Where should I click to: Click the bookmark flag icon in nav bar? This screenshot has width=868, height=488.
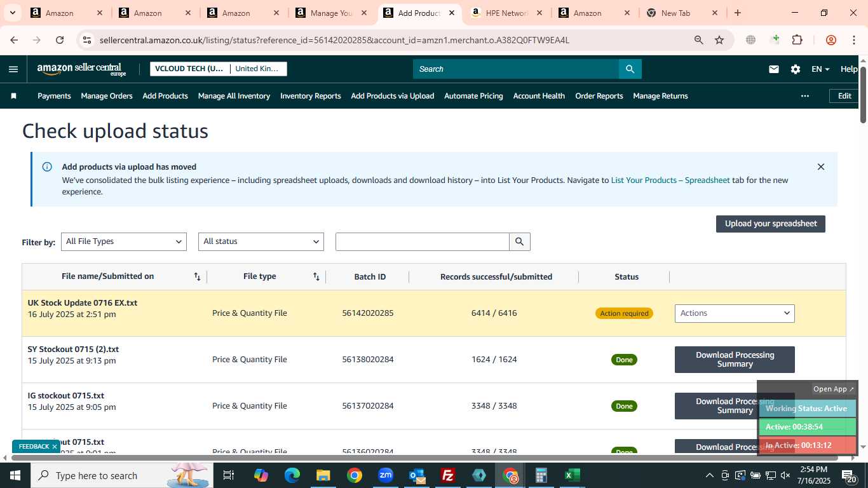[x=13, y=96]
